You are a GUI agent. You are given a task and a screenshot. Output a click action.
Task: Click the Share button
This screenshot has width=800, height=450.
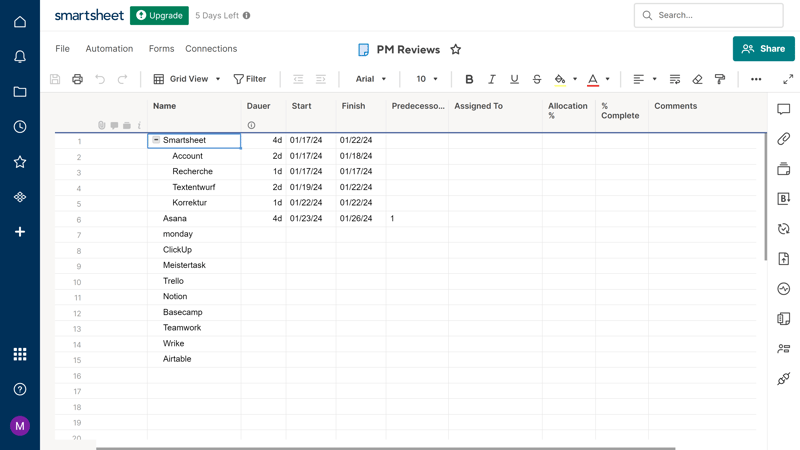(763, 49)
